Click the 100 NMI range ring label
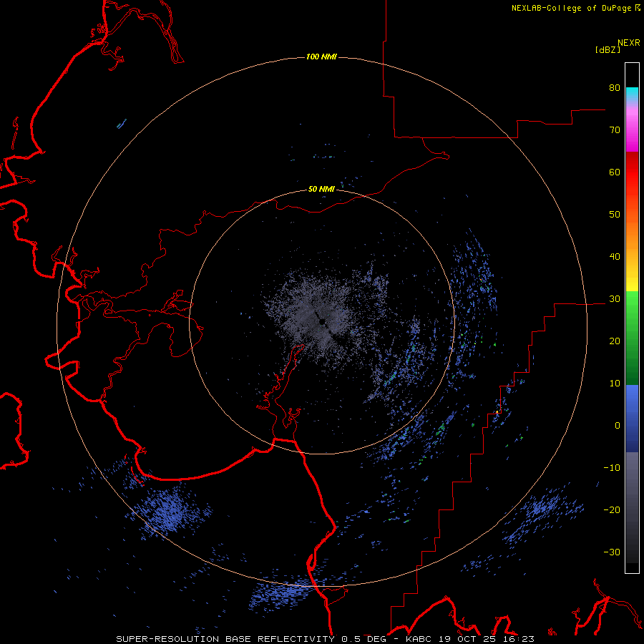The image size is (644, 644). point(321,57)
